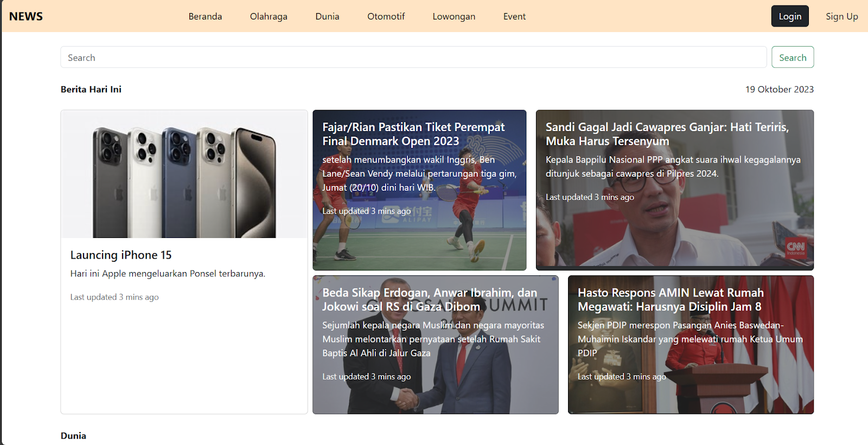Click 'Sekjen PDIP merespon Pasangan Anies' text
This screenshot has height=445, width=868.
tap(690, 339)
